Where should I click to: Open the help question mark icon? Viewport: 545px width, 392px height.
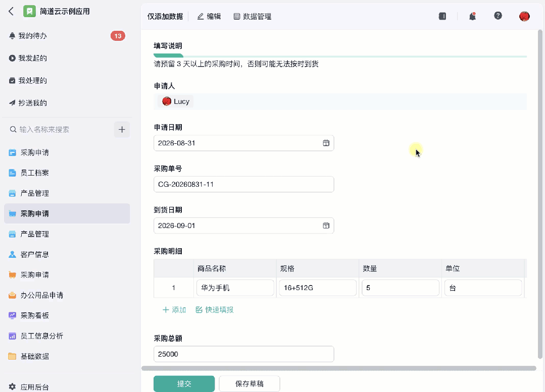tap(498, 16)
